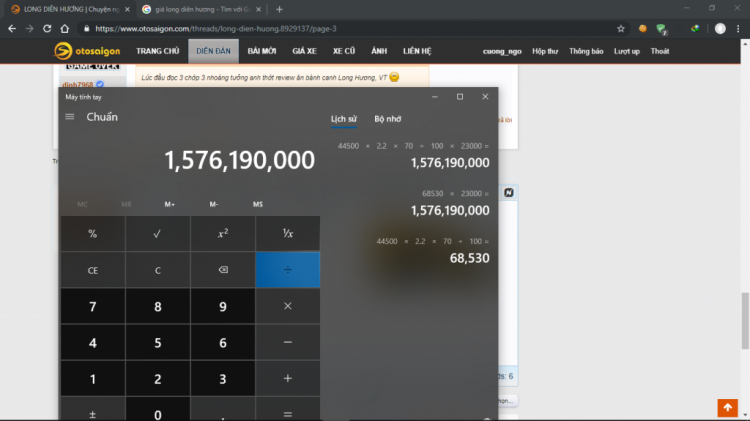Click number 9 key
750x421 pixels.
pyautogui.click(x=223, y=306)
